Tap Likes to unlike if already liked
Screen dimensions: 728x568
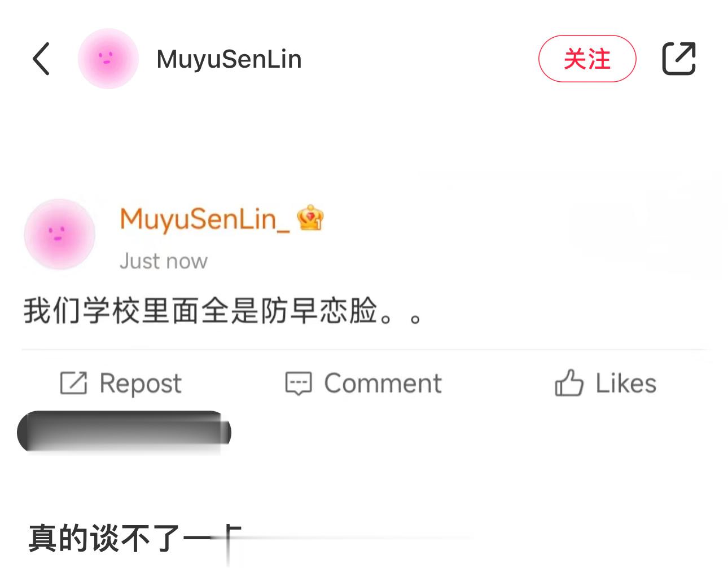point(625,382)
